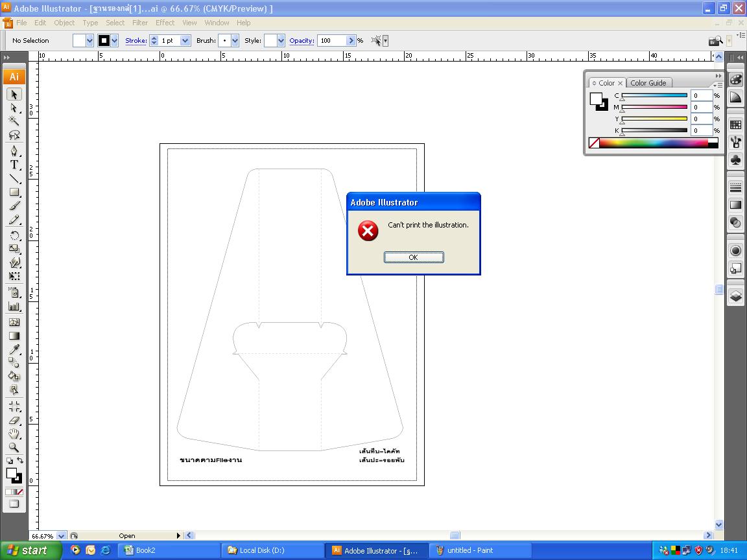
Task: Reset to default fill and stroke
Action: pos(10,461)
